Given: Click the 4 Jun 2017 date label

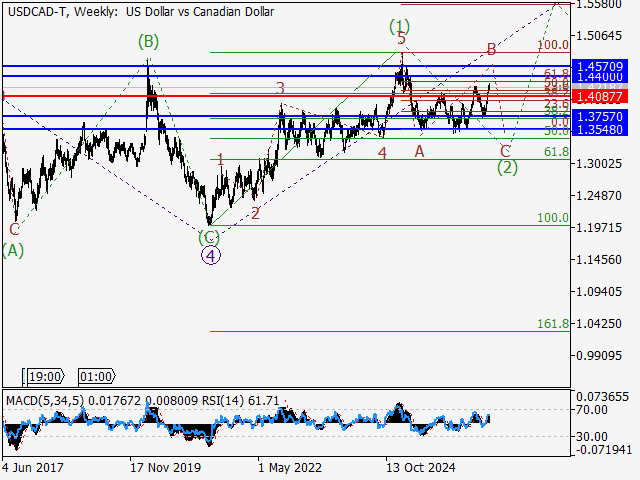Looking at the screenshot, I should [33, 467].
